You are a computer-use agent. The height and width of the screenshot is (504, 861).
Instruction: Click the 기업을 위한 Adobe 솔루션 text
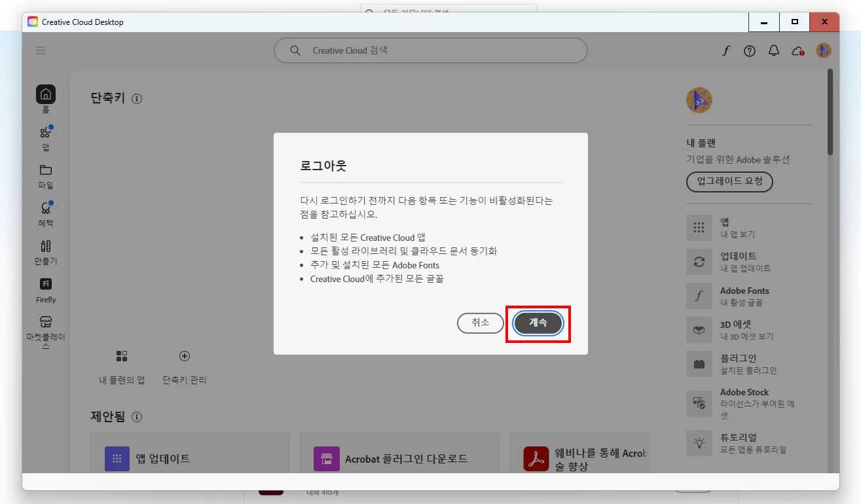coord(738,160)
